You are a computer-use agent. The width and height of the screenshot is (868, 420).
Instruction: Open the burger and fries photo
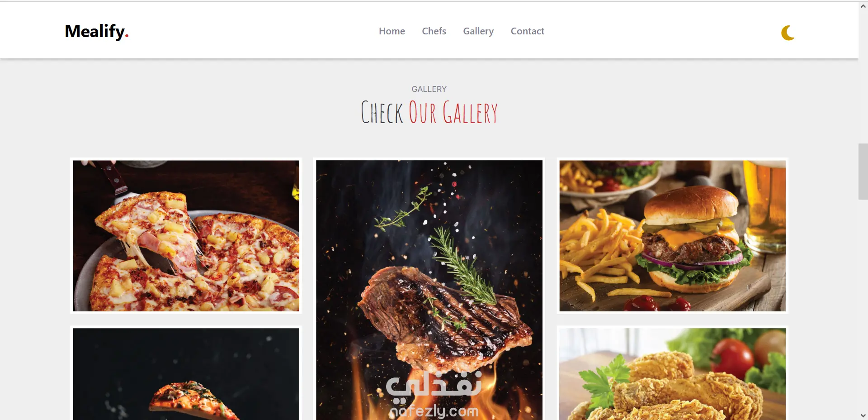[x=672, y=236]
